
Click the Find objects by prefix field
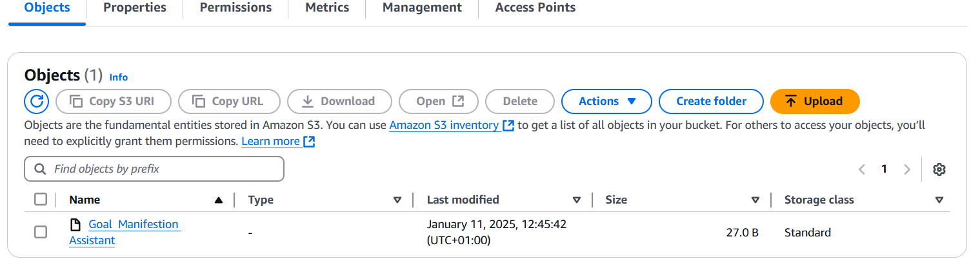(154, 169)
